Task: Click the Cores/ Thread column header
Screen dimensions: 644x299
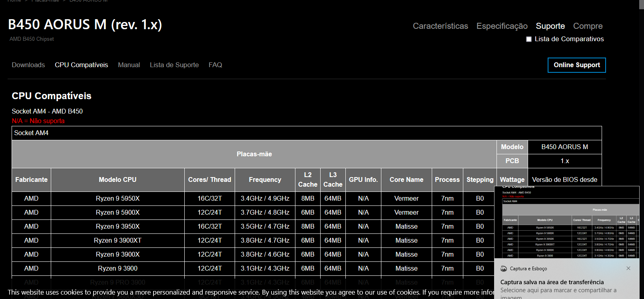Action: tap(209, 180)
